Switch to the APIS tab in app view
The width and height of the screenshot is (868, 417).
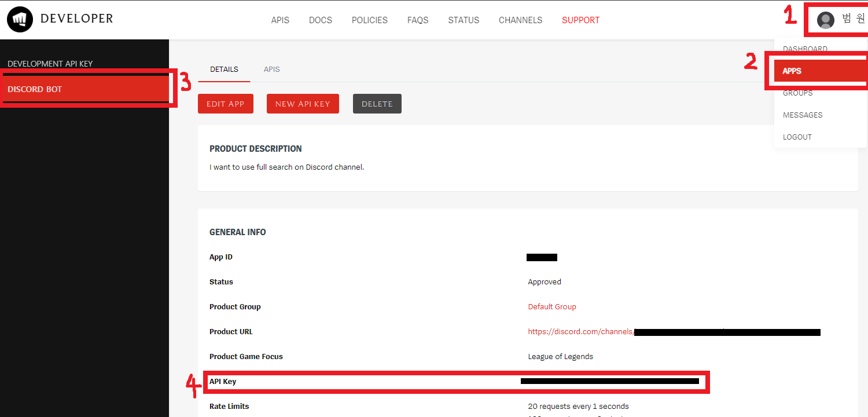271,69
